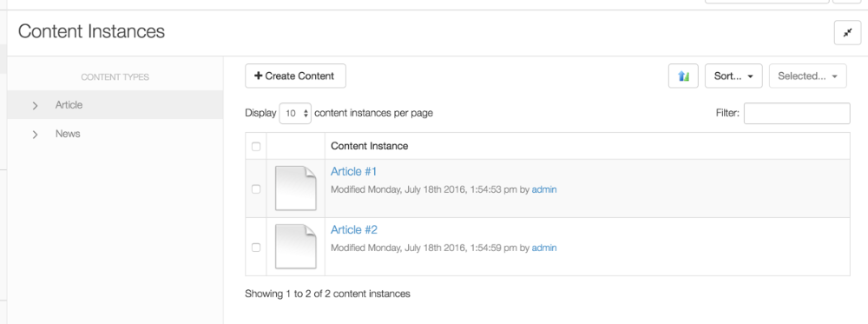Expand the Article chevron icon
Viewport: 868px width, 324px height.
coord(36,105)
